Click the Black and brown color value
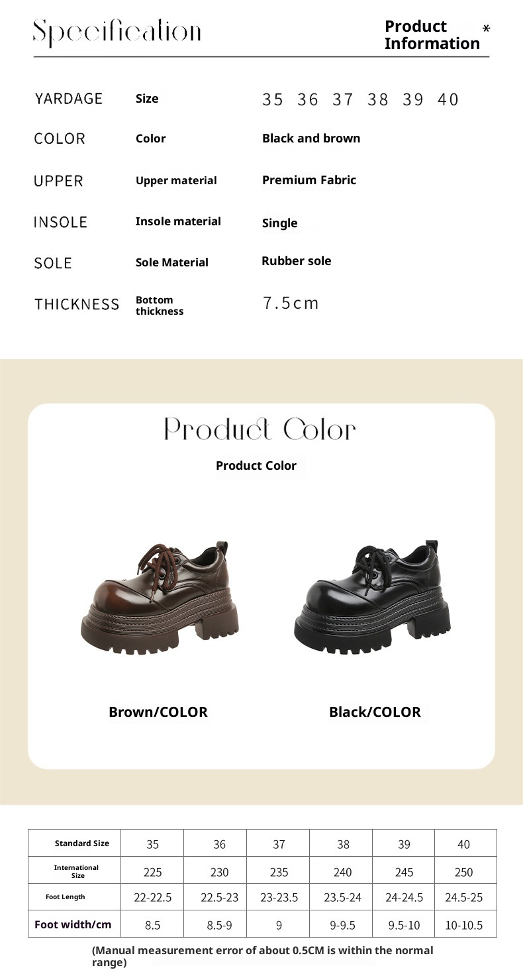Image resolution: width=523 pixels, height=980 pixels. [x=311, y=138]
